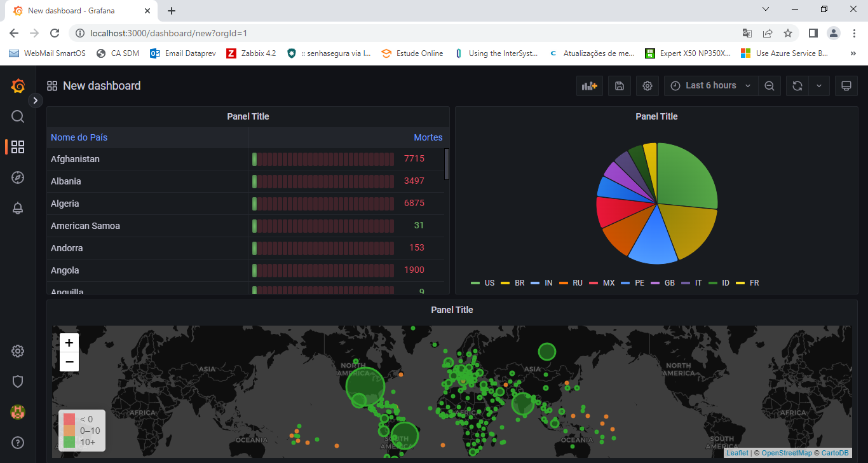The width and height of the screenshot is (868, 463).
Task: Open Explore compass icon in sidebar
Action: tap(18, 177)
